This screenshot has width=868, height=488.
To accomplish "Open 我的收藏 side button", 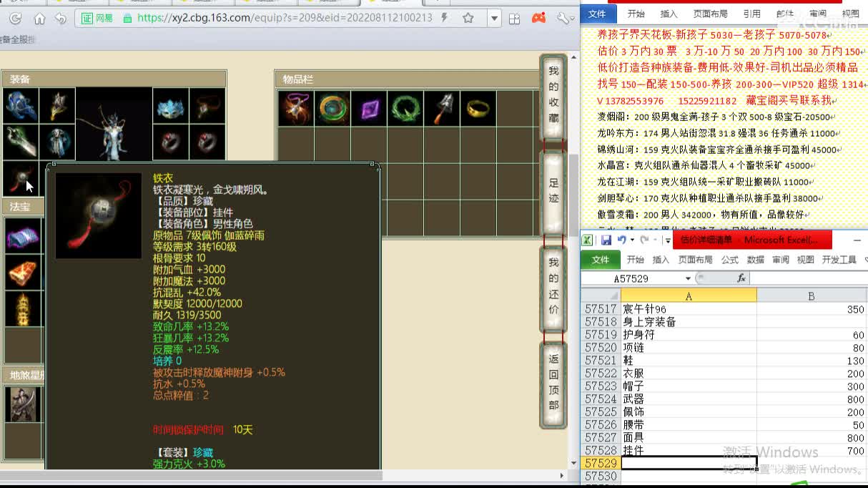I will 553,97.
